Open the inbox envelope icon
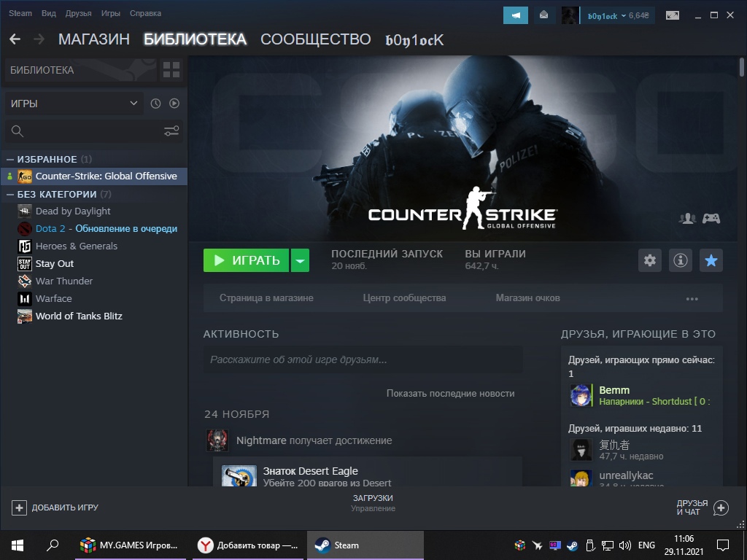Screen dimensions: 747x560 pos(543,15)
